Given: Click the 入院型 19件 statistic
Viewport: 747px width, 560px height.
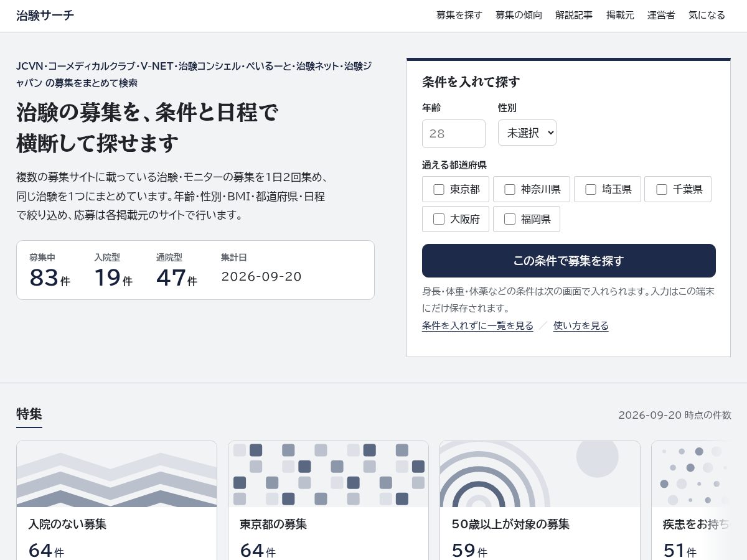Looking at the screenshot, I should click(x=113, y=271).
